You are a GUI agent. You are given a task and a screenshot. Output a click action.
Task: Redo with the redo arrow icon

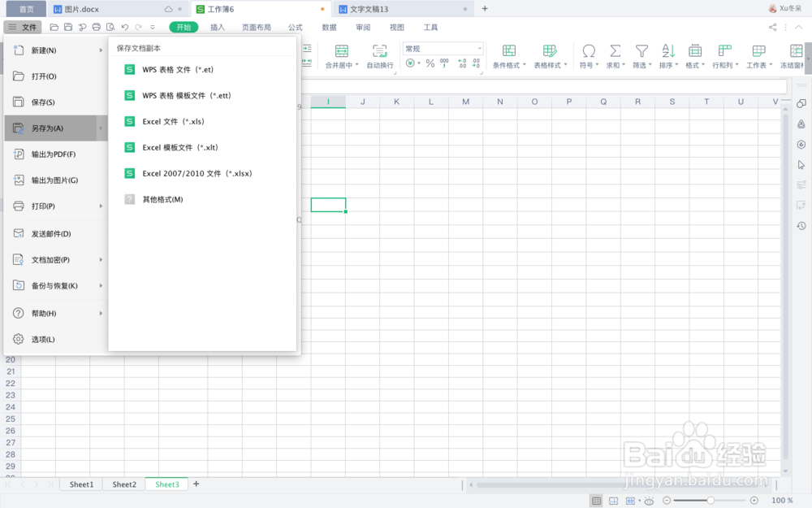(138, 27)
